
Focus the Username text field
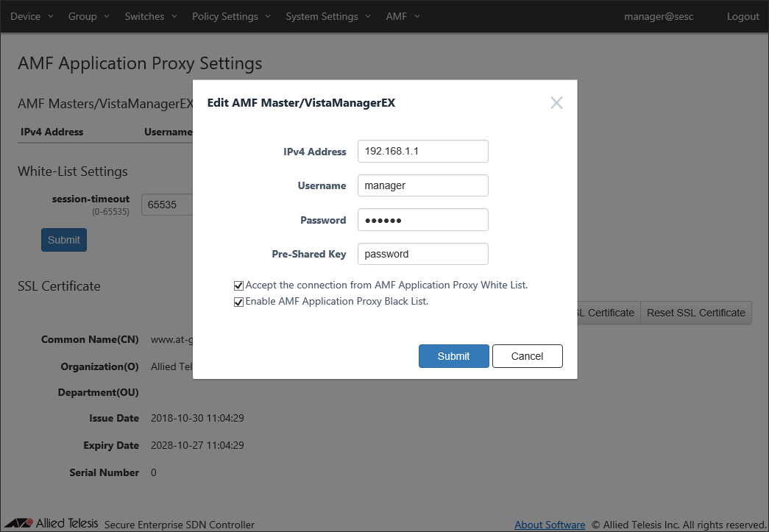click(422, 185)
